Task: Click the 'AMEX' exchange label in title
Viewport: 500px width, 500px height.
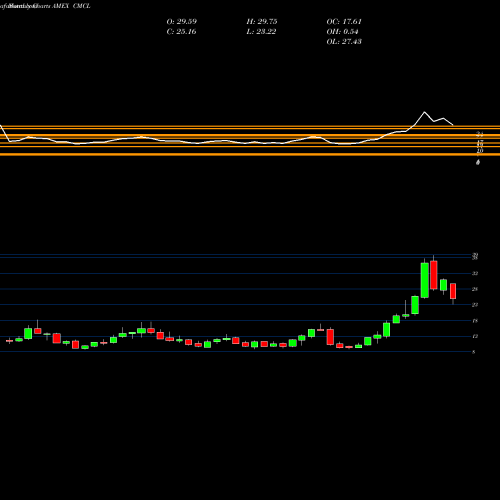Action: (60, 6)
